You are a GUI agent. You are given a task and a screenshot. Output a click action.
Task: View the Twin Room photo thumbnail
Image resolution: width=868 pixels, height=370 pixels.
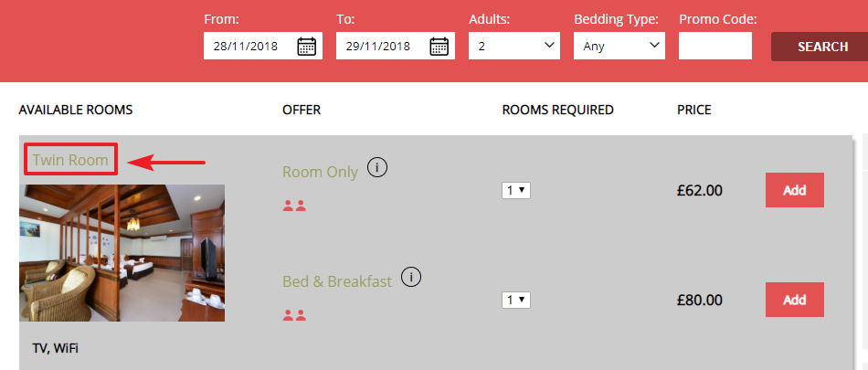pyautogui.click(x=122, y=253)
